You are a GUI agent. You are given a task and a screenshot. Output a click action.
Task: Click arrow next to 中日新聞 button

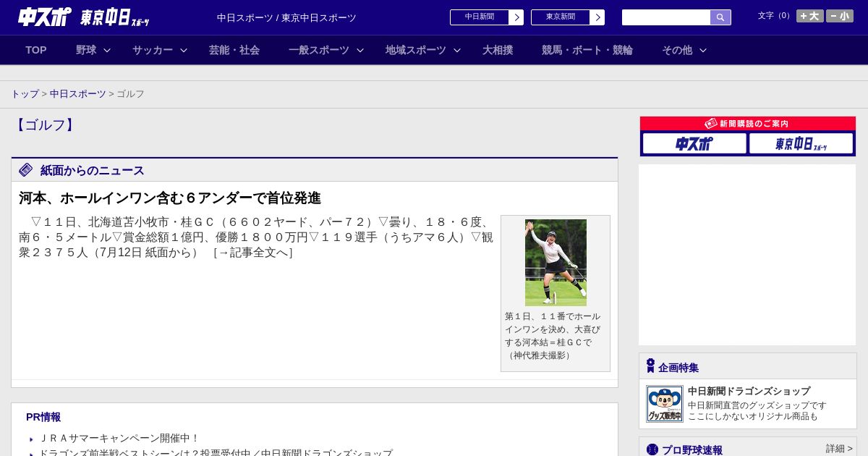[516, 17]
